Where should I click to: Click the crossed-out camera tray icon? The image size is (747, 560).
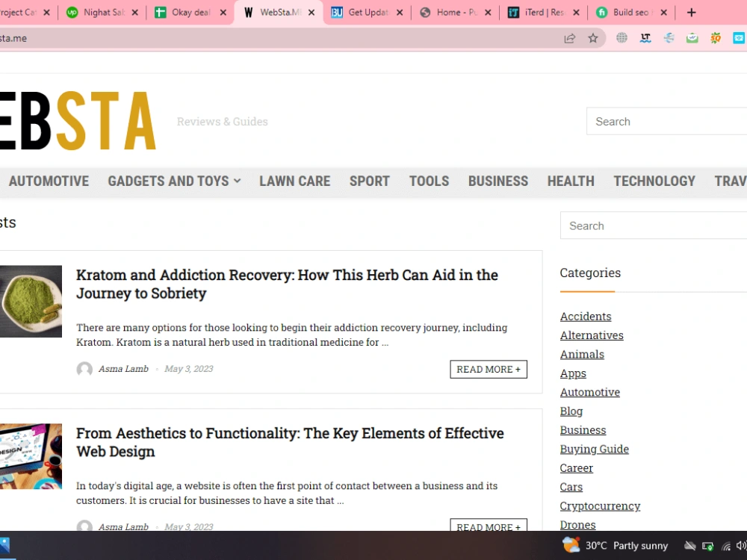coord(689,546)
